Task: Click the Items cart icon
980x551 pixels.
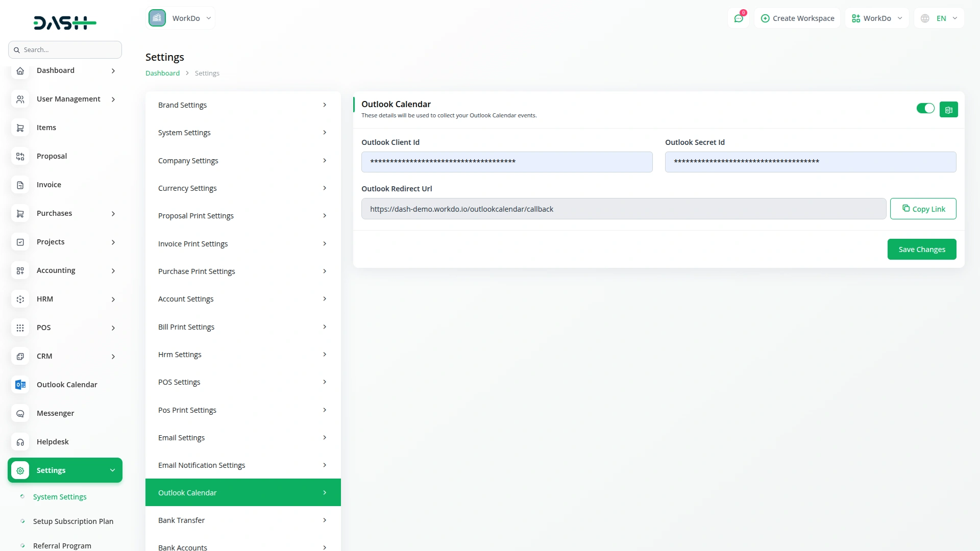Action: (x=20, y=128)
